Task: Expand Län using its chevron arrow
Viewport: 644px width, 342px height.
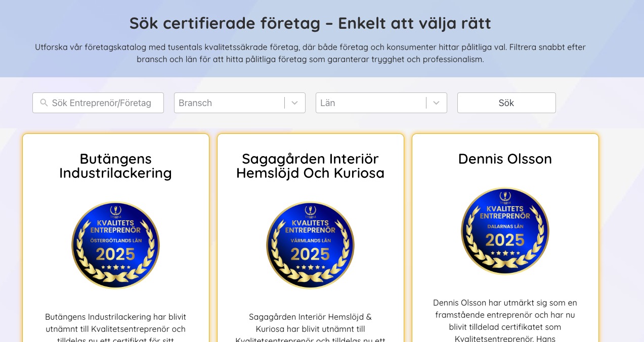Action: tap(437, 103)
